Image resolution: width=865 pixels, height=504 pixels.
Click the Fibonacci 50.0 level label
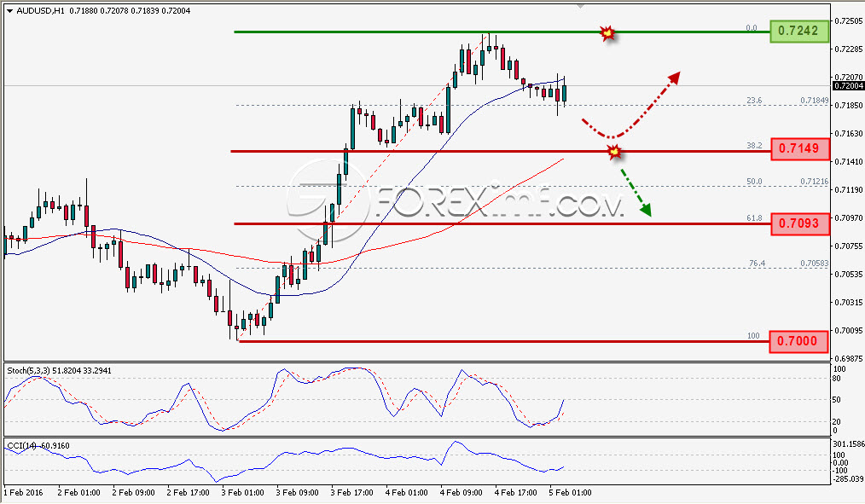[754, 182]
